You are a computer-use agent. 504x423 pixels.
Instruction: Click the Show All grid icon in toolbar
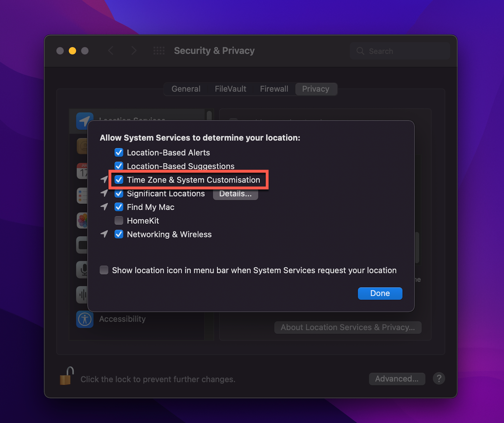tap(159, 50)
